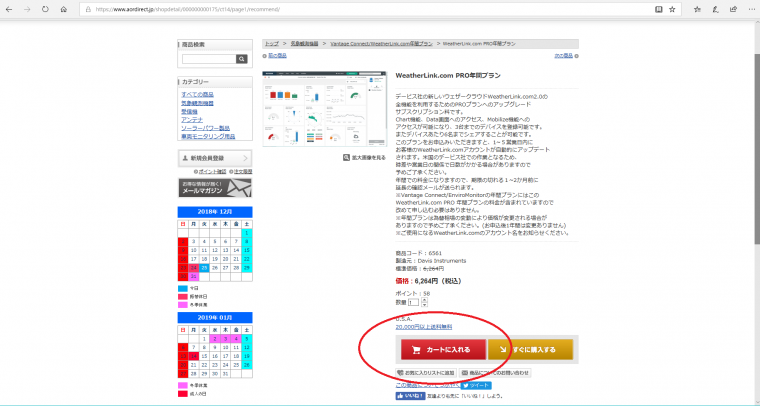Open the ソーラーパワー製品 category link
Screen dimensions: 760x406
click(206, 128)
